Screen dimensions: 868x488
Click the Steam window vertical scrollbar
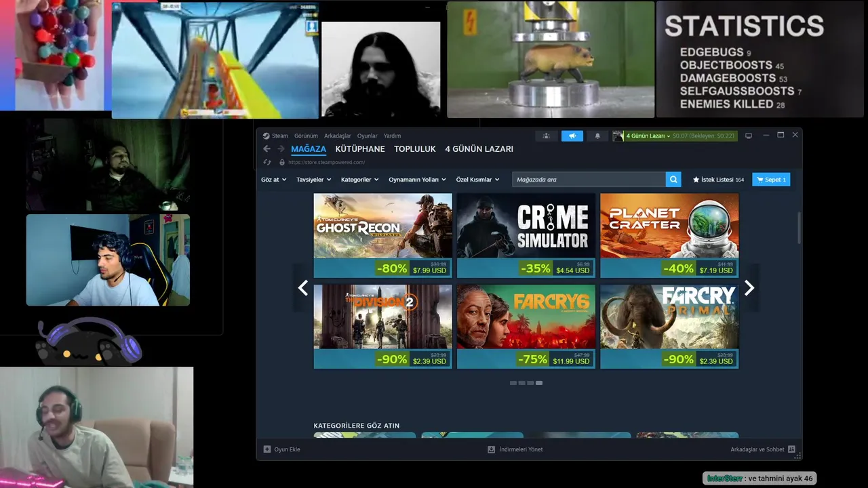coord(799,228)
